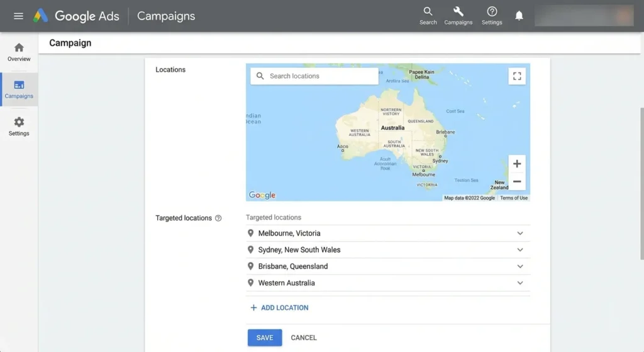Image resolution: width=644 pixels, height=352 pixels.
Task: Select Western Australia location text
Action: click(286, 283)
